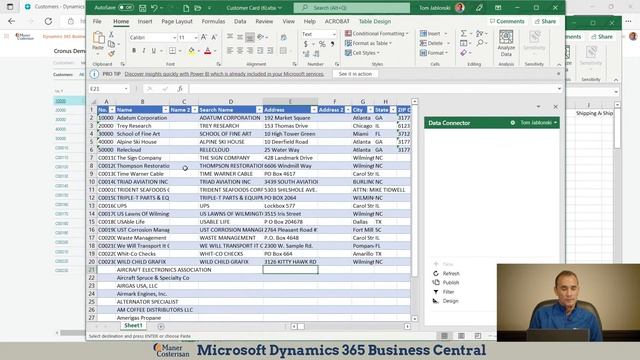Select cell Adatum Corporation

pyautogui.click(x=142, y=118)
